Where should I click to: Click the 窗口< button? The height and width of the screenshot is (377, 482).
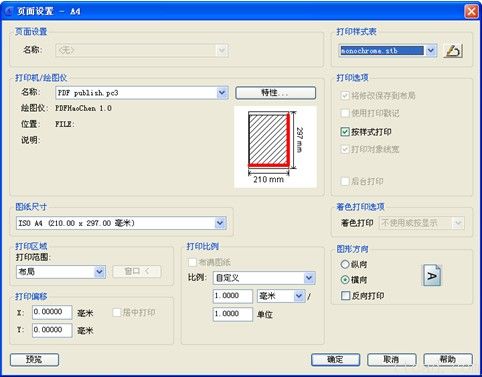click(137, 272)
